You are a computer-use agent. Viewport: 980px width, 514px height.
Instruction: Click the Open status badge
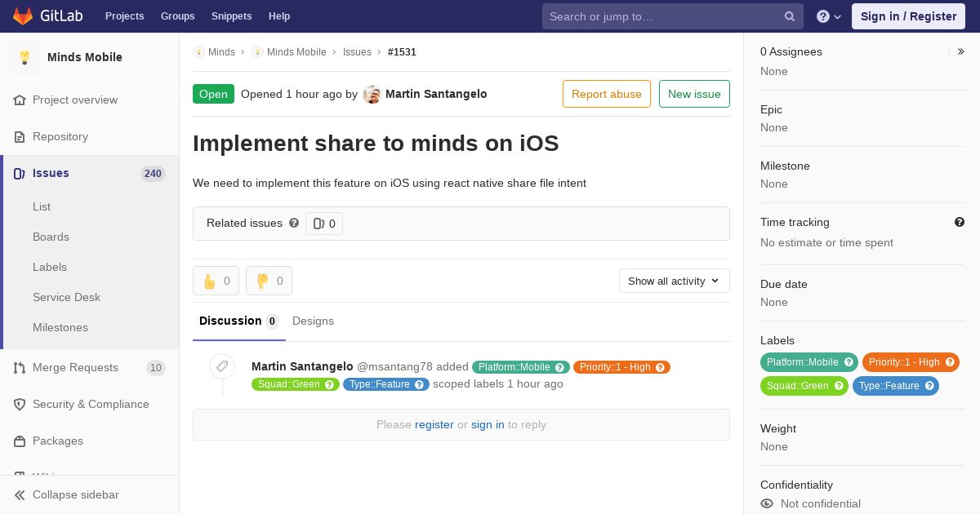(213, 94)
